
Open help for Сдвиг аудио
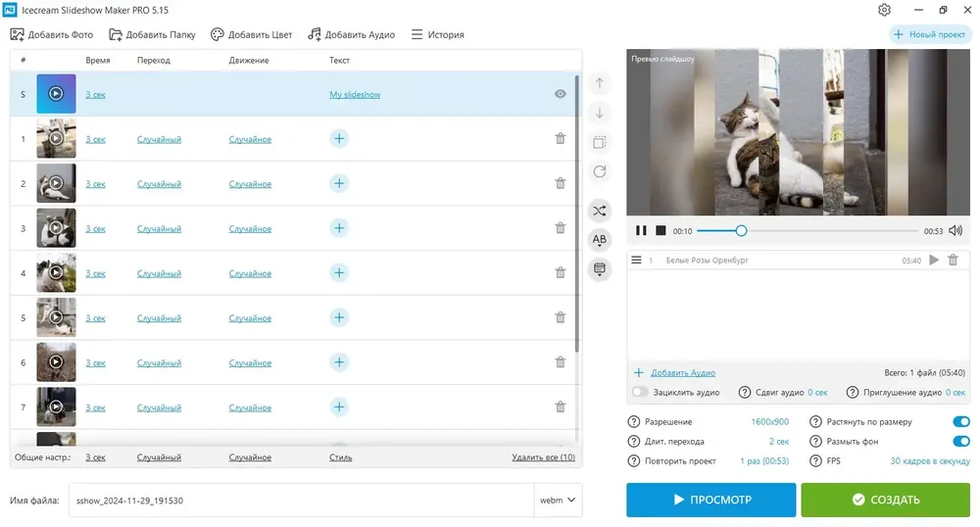[x=745, y=392]
